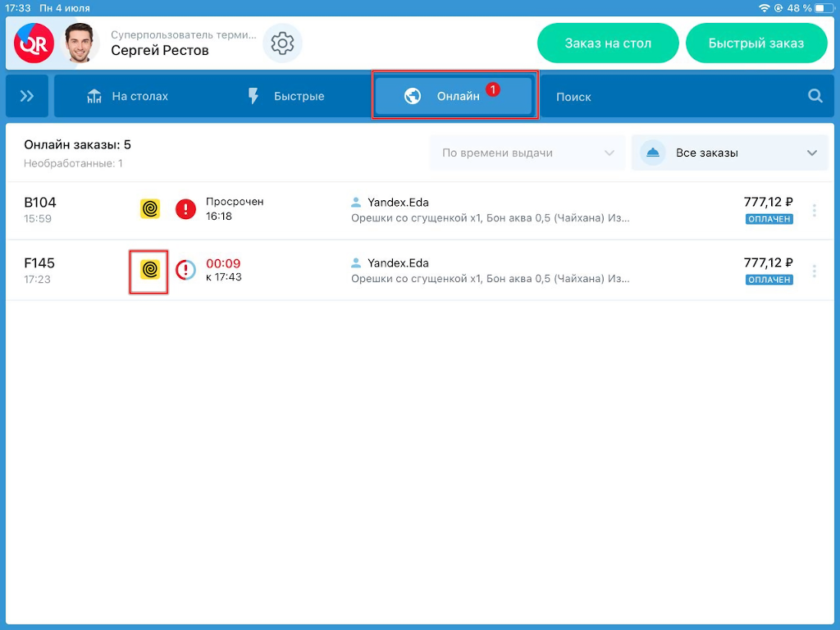Select order number F145

(39, 263)
